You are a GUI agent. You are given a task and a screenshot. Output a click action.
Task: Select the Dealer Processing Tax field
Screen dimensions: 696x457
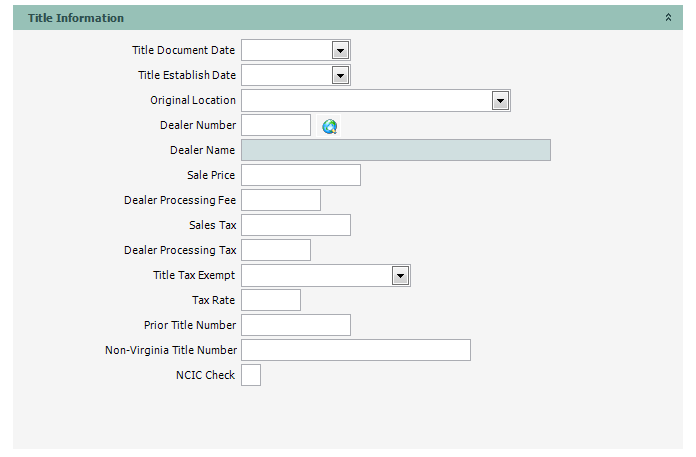[x=275, y=250]
